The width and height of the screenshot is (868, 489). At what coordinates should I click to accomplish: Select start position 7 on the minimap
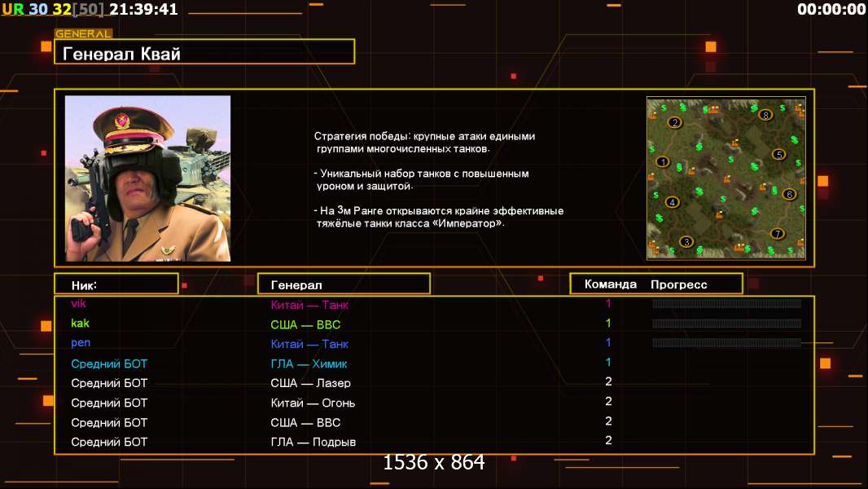(x=778, y=233)
